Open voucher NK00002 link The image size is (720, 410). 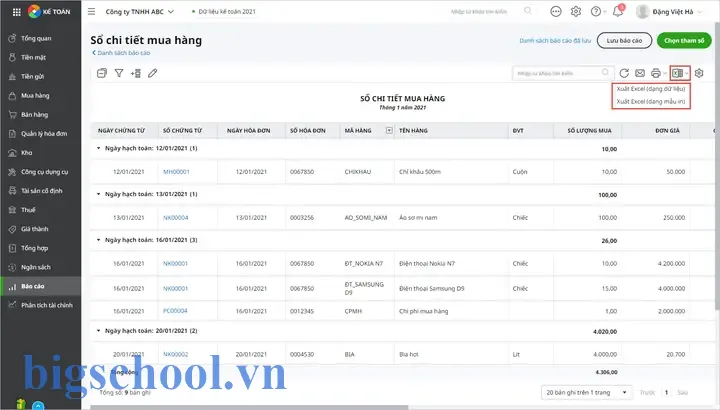click(175, 354)
